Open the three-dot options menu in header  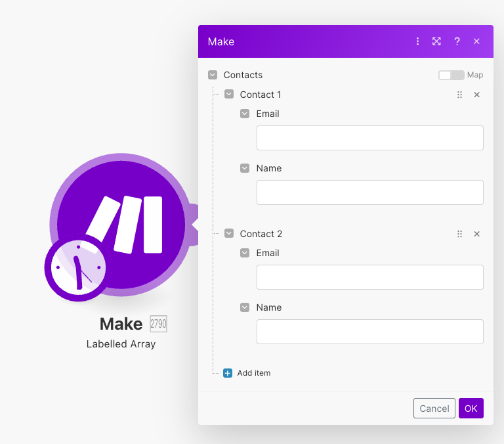pos(417,41)
